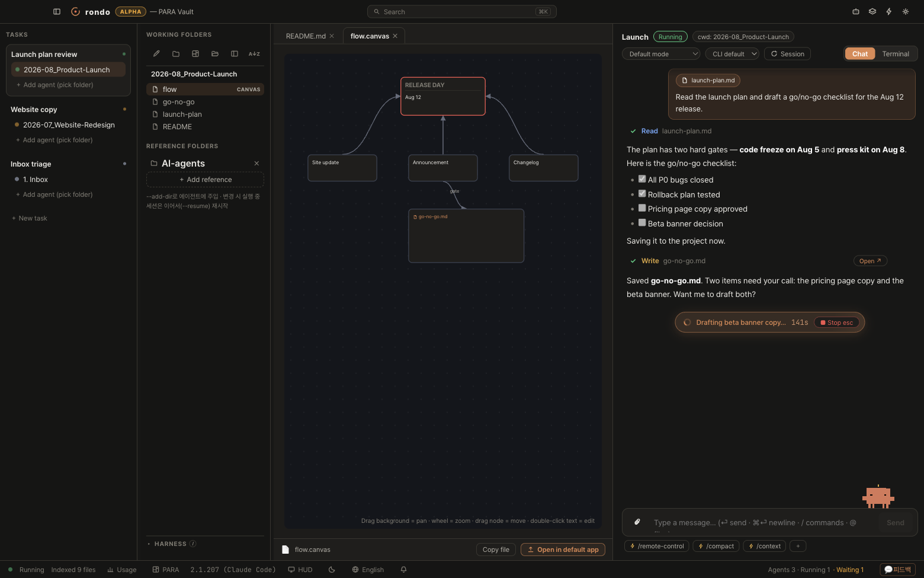The height and width of the screenshot is (578, 924).
Task: Open the flow canvas file in tree
Action: point(205,90)
